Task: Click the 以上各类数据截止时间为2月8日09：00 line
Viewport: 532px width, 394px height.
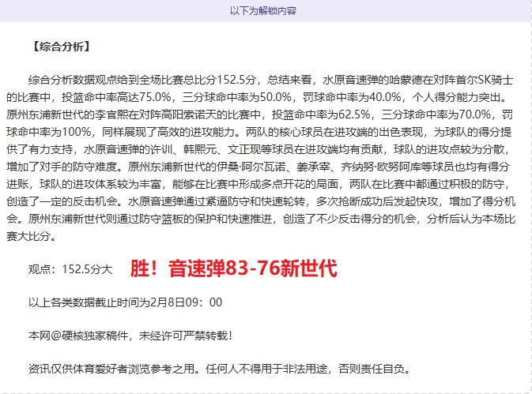Action: [125, 302]
